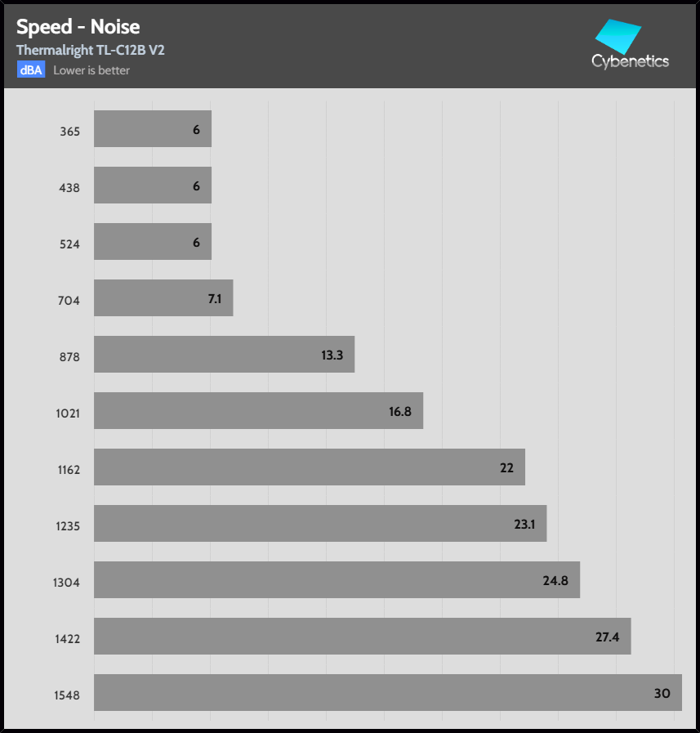Viewport: 700px width, 733px height.
Task: Select the 524 speed axis label
Action: click(x=69, y=244)
